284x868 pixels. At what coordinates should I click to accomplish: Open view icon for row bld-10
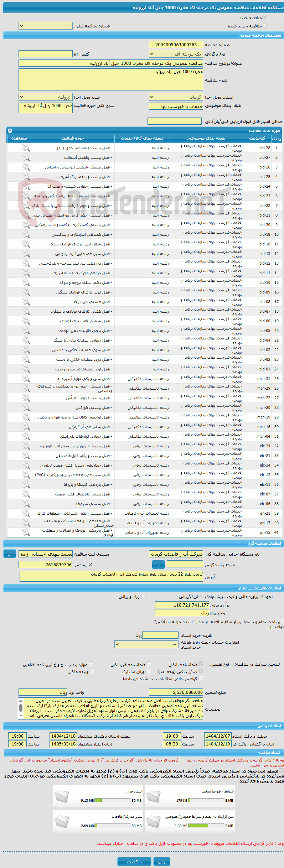click(x=26, y=282)
